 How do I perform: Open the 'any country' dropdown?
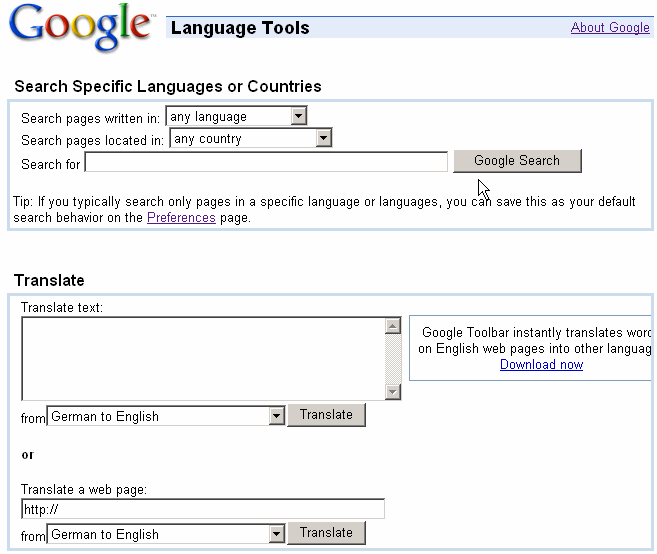point(251,138)
